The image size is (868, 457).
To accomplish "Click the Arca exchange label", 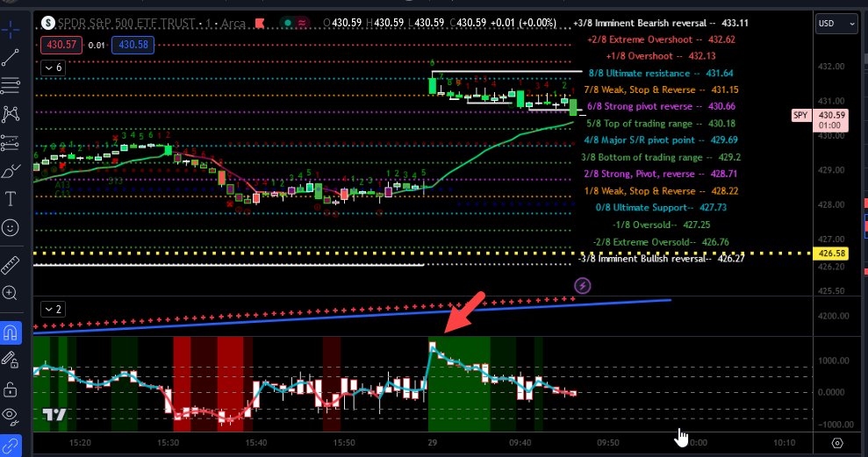I will point(233,23).
